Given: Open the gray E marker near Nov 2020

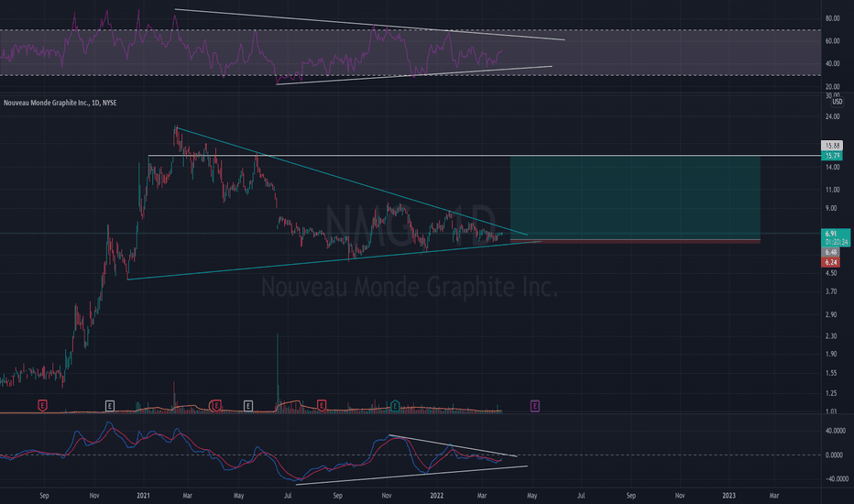Looking at the screenshot, I should point(110,405).
